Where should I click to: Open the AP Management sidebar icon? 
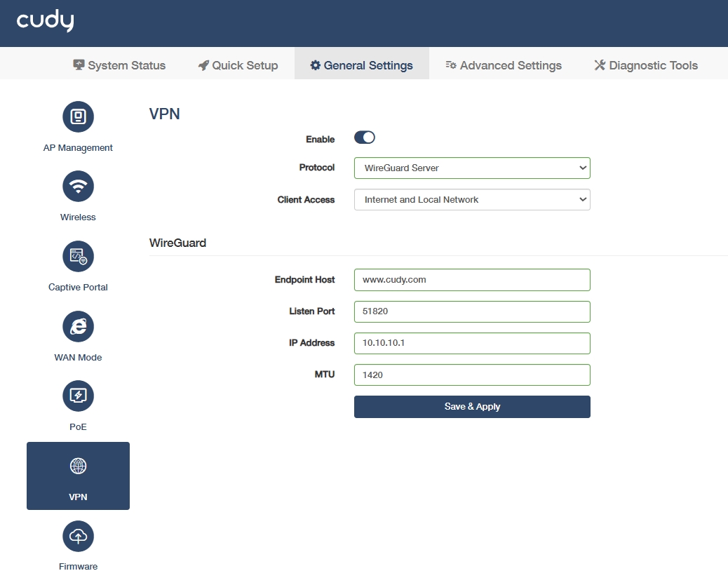(x=78, y=116)
